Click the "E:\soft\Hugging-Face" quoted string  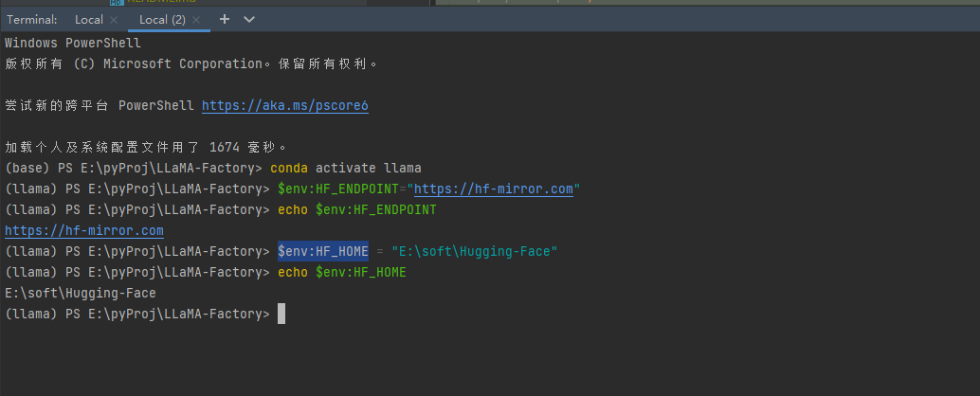pyautogui.click(x=475, y=251)
